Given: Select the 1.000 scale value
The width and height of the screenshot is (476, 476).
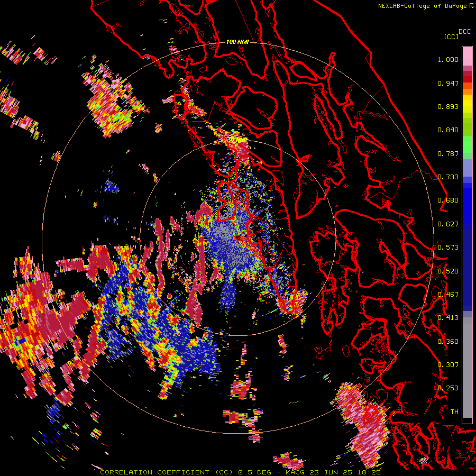Looking at the screenshot, I should [x=448, y=59].
